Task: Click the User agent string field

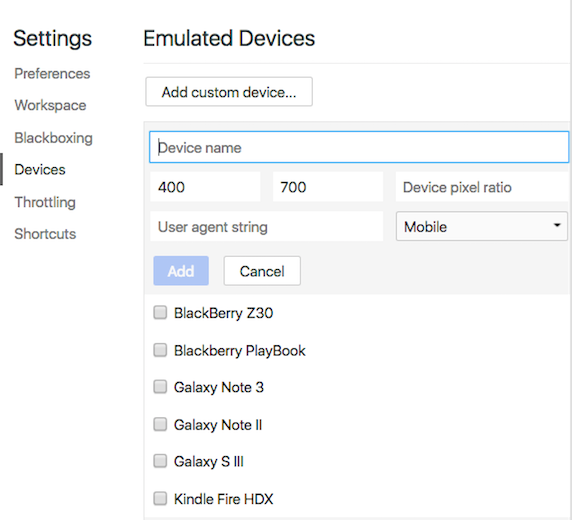Action: tap(266, 226)
